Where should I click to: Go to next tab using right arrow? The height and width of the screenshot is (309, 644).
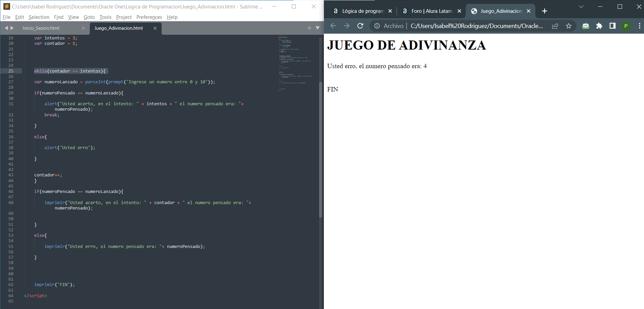(12, 28)
